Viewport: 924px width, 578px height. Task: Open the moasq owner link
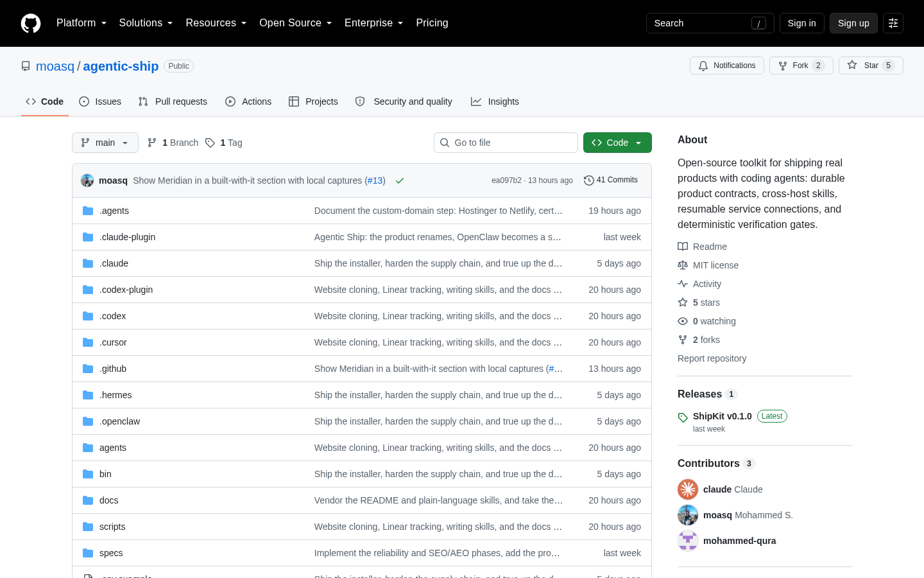(55, 66)
